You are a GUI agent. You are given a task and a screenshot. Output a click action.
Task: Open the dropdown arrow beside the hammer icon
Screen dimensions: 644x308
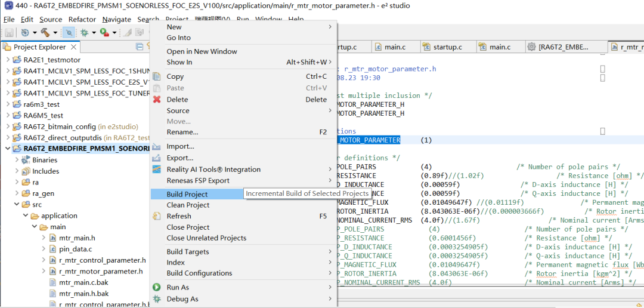55,32
